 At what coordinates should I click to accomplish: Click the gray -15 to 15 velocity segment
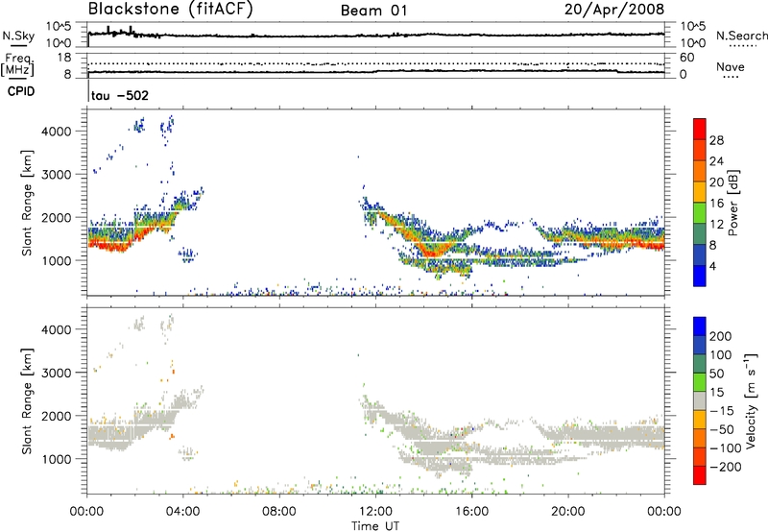[x=700, y=400]
